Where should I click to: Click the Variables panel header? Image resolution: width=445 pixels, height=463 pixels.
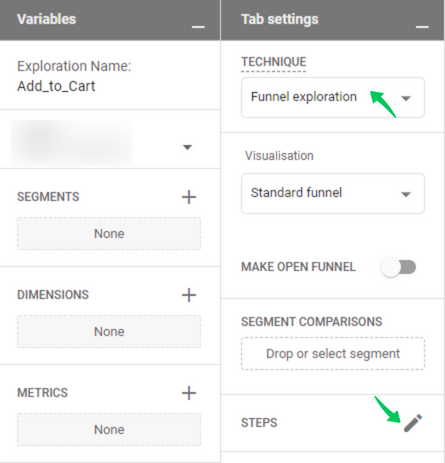click(110, 20)
